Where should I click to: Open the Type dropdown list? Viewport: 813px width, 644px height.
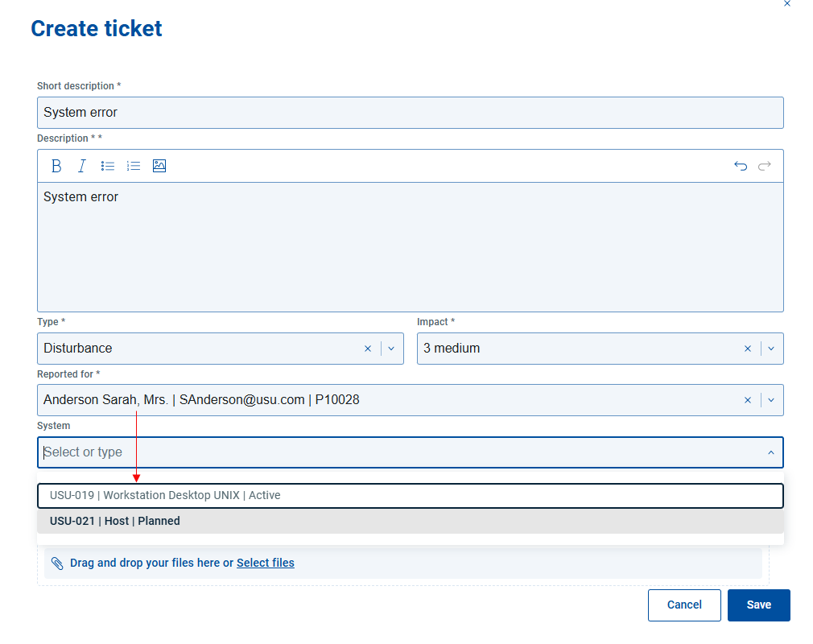pyautogui.click(x=391, y=349)
